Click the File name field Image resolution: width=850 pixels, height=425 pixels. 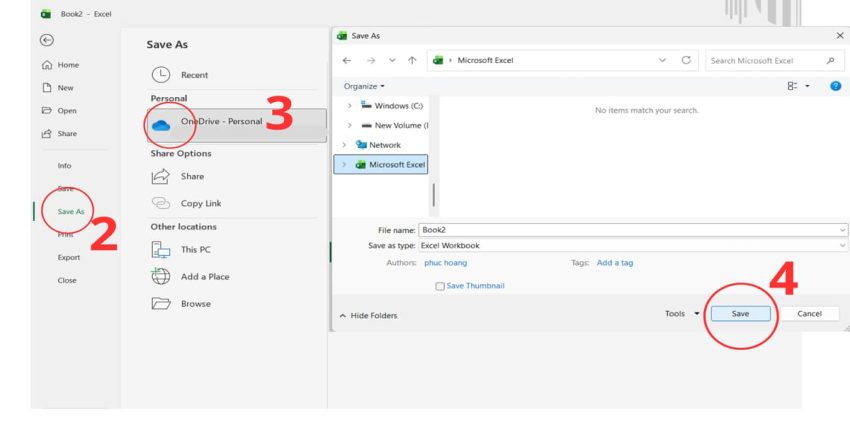pos(633,230)
